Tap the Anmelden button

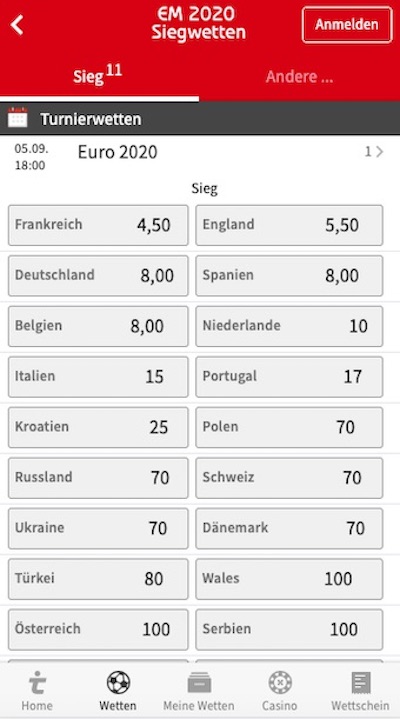[x=347, y=25]
